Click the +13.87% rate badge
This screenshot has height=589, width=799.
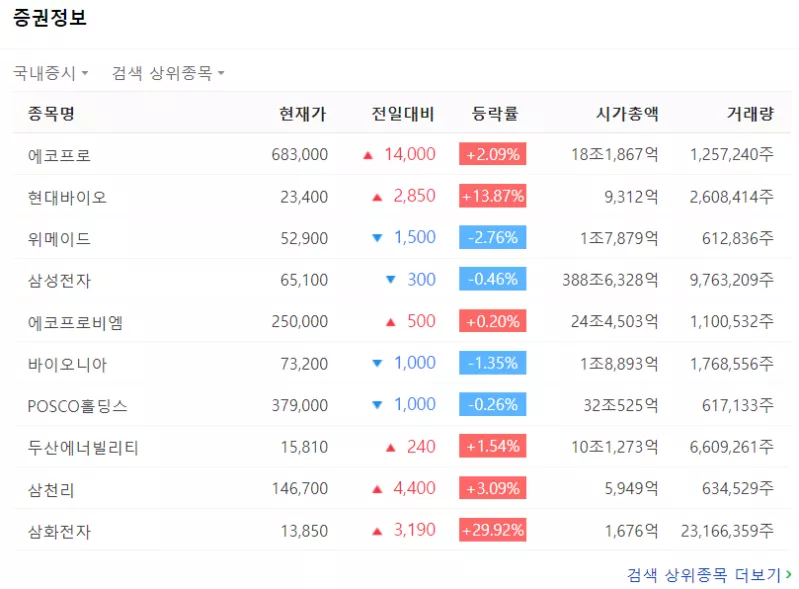492,196
